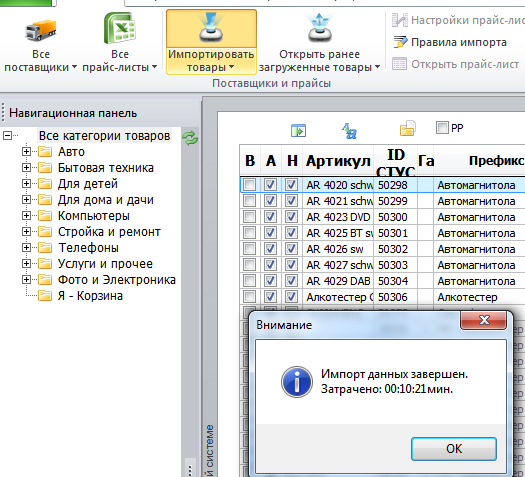Click the folder copy icon above the table
Image resolution: width=525 pixels, height=477 pixels.
tap(407, 129)
